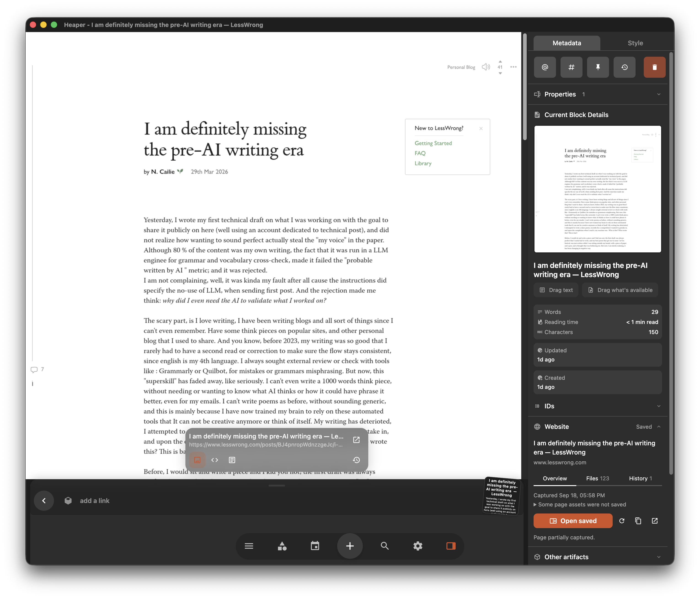The width and height of the screenshot is (700, 599).
Task: Click the plus add button in dock
Action: (350, 546)
